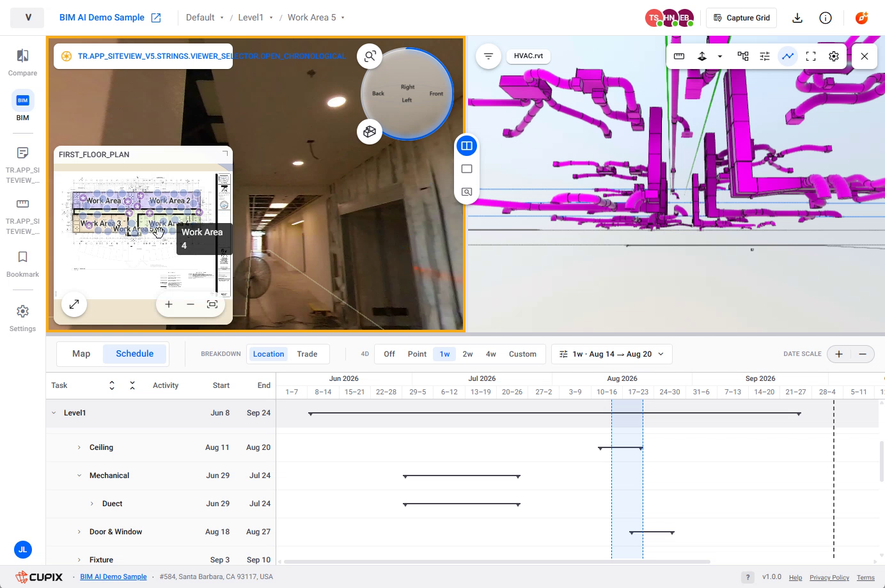The image size is (885, 588).
Task: Select the 2w 4D range
Action: 467,354
